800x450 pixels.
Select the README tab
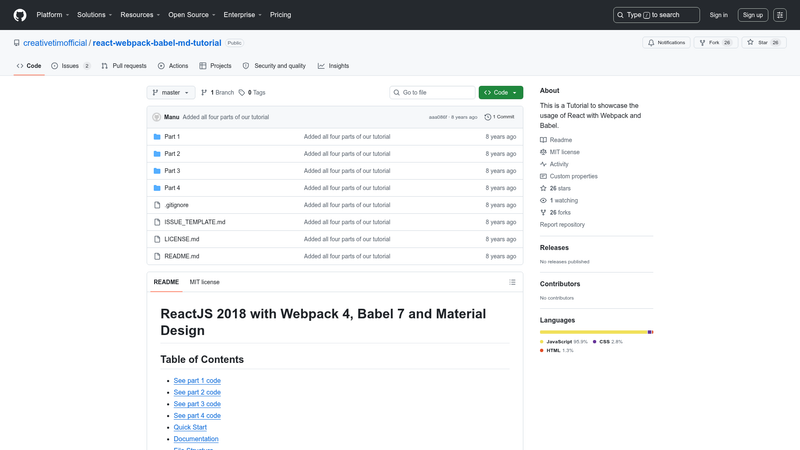pyautogui.click(x=166, y=282)
